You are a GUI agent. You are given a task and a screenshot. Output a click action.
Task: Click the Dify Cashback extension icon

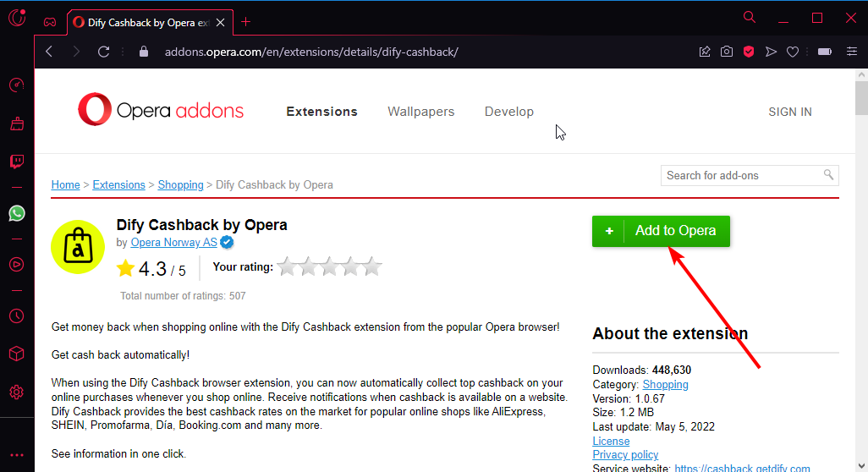click(x=78, y=247)
